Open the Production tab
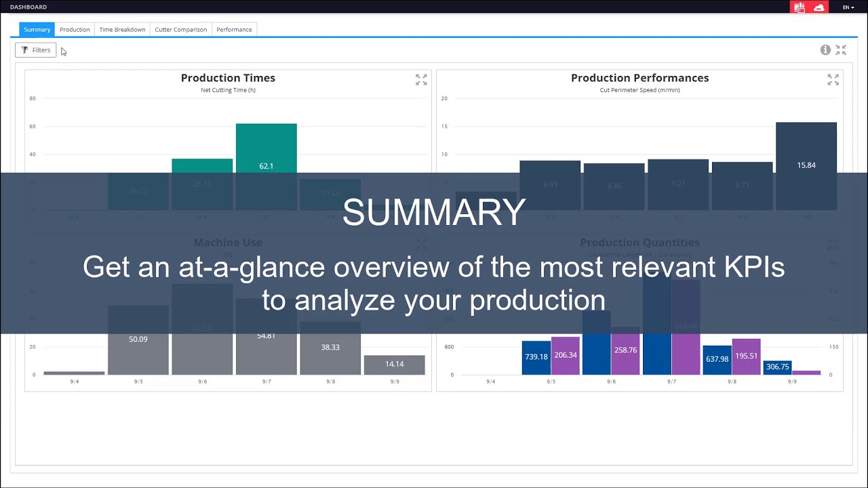The height and width of the screenshot is (488, 868). pyautogui.click(x=75, y=30)
